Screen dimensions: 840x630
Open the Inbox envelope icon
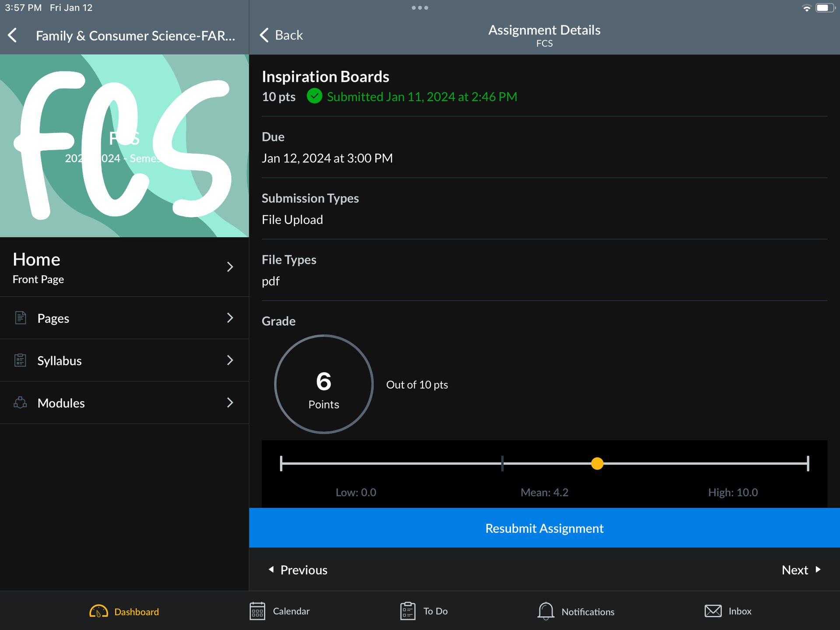tap(713, 611)
